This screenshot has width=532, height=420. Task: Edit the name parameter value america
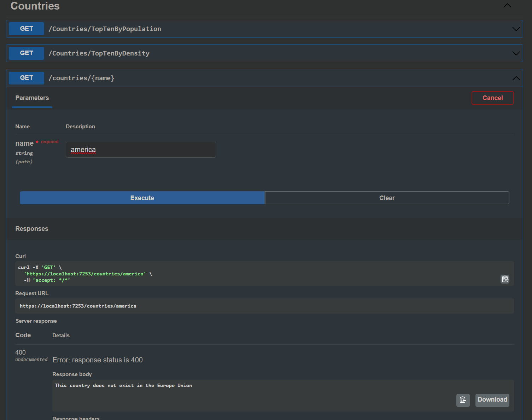(x=140, y=150)
